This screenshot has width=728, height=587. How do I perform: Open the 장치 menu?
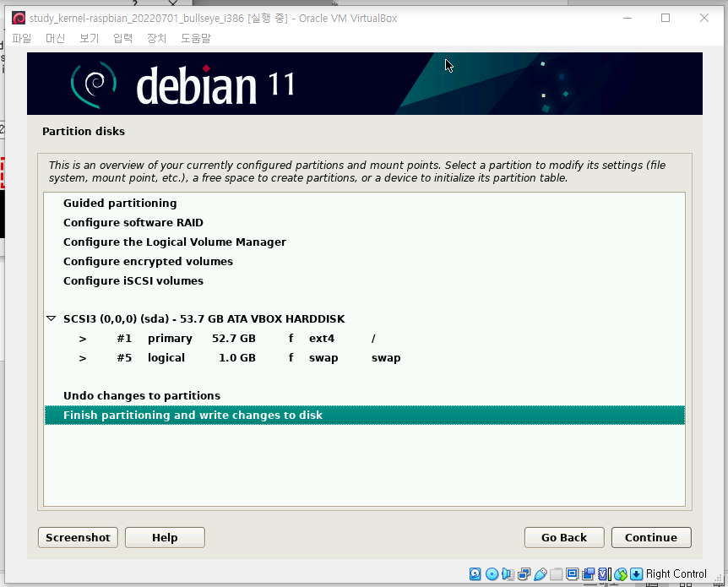(x=156, y=38)
